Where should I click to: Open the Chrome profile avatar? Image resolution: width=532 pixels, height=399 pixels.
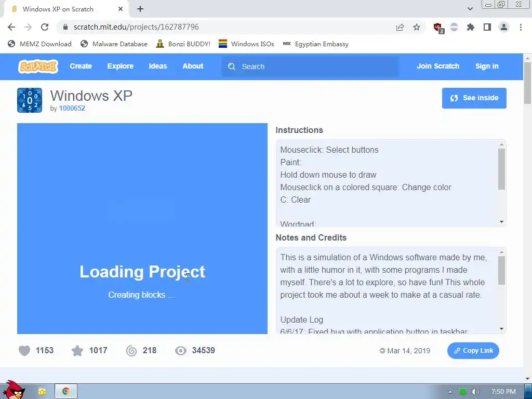click(x=504, y=27)
